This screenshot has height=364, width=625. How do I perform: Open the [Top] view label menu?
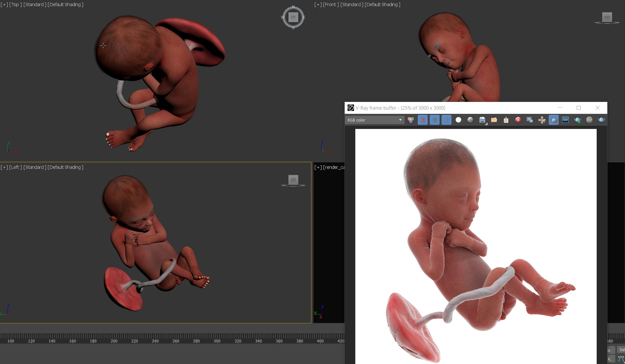click(15, 5)
